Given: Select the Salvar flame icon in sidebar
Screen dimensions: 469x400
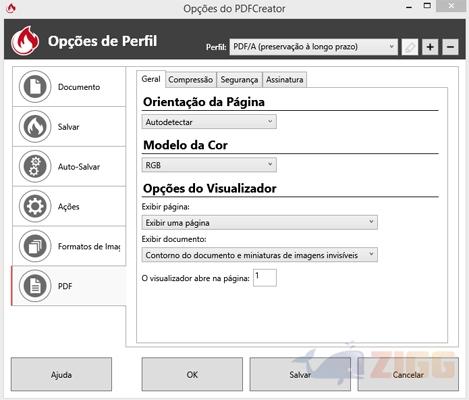Looking at the screenshot, I should tap(35, 127).
